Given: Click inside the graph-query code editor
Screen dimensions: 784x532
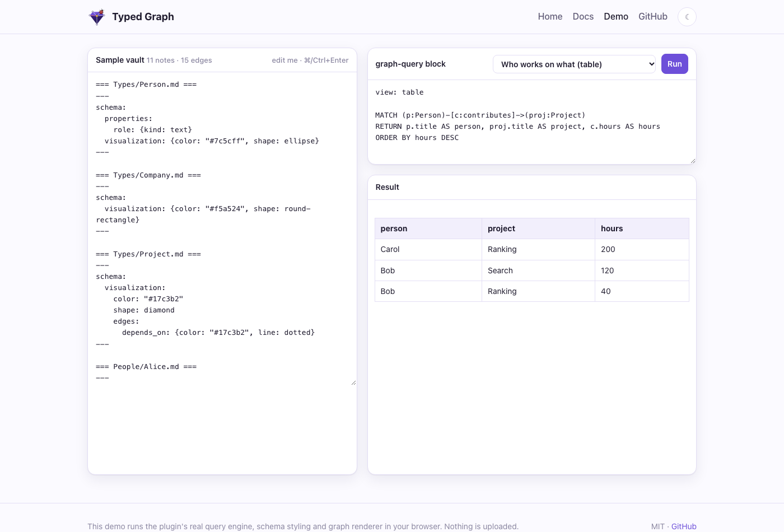Looking at the screenshot, I should pyautogui.click(x=532, y=122).
